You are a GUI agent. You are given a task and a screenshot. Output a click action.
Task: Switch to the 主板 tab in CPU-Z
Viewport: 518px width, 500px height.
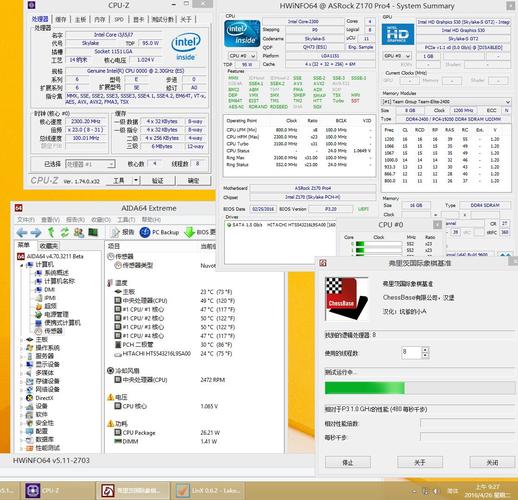pos(80,19)
